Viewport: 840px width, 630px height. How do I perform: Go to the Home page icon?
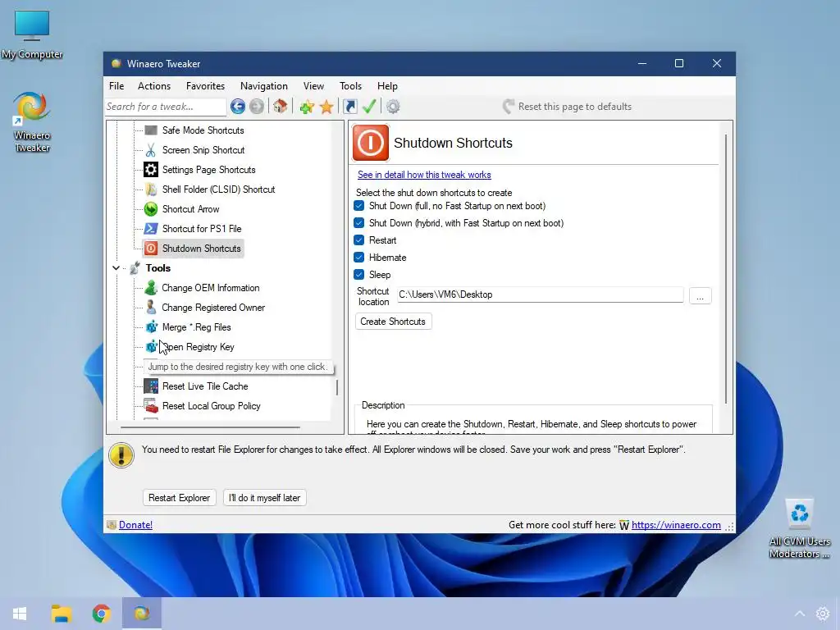click(281, 106)
